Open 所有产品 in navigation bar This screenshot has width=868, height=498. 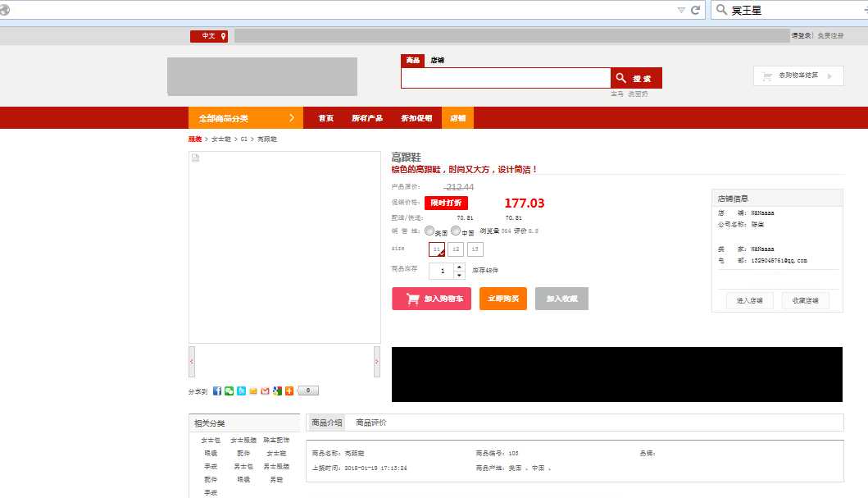(x=367, y=118)
